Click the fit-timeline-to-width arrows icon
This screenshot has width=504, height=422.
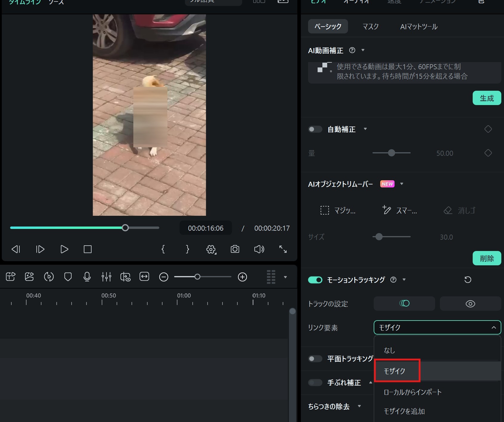click(x=144, y=277)
